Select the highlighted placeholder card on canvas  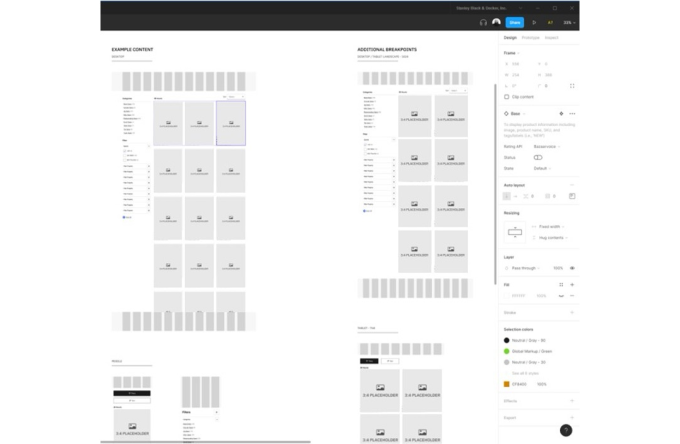coord(230,123)
